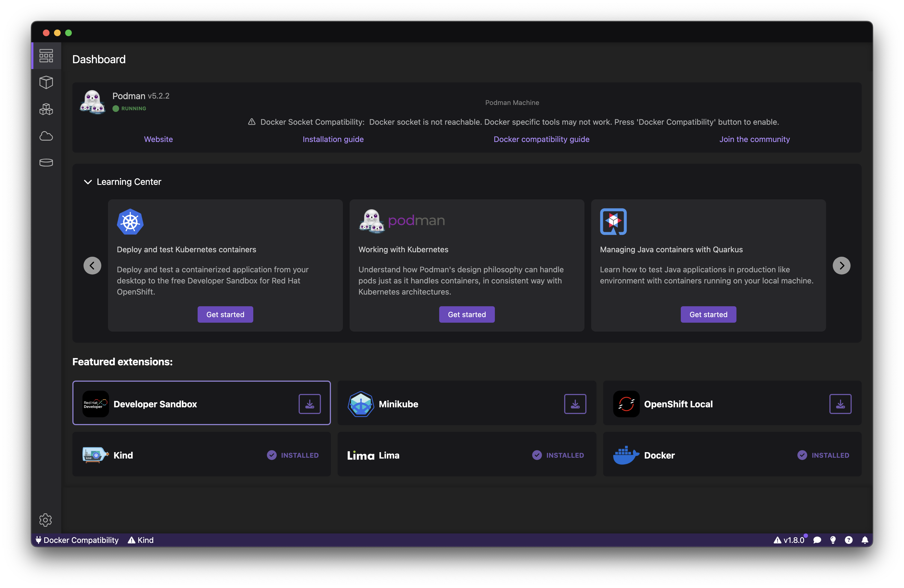
Task: Click next arrow in Learning Center carousel
Action: pyautogui.click(x=841, y=265)
